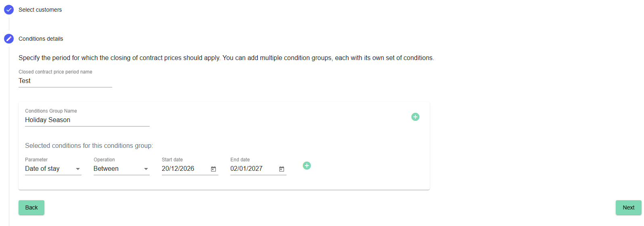Click the Back button
The image size is (644, 226).
coord(31,207)
